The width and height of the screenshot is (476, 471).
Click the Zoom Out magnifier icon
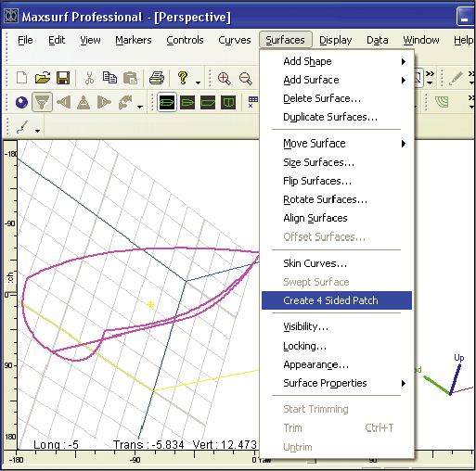pyautogui.click(x=245, y=79)
